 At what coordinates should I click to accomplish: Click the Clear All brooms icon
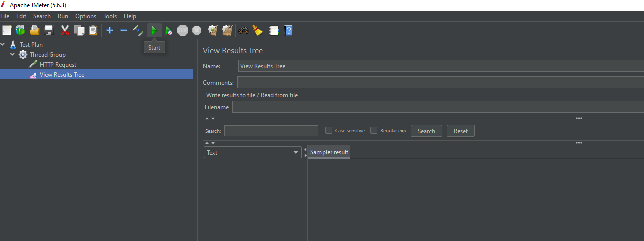[227, 31]
